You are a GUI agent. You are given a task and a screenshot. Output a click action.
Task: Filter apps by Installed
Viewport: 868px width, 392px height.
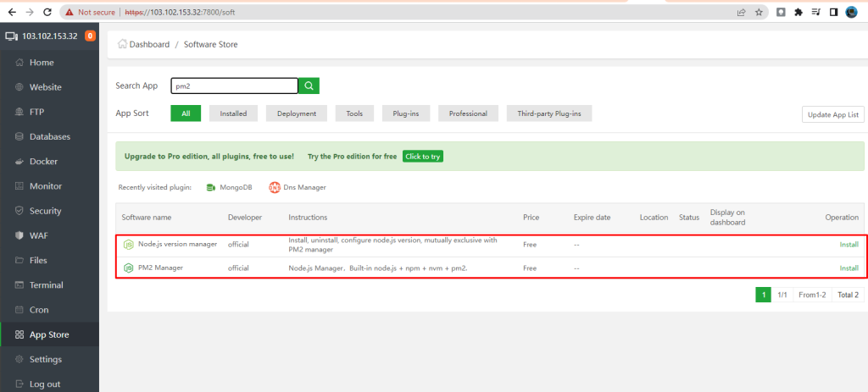click(234, 113)
